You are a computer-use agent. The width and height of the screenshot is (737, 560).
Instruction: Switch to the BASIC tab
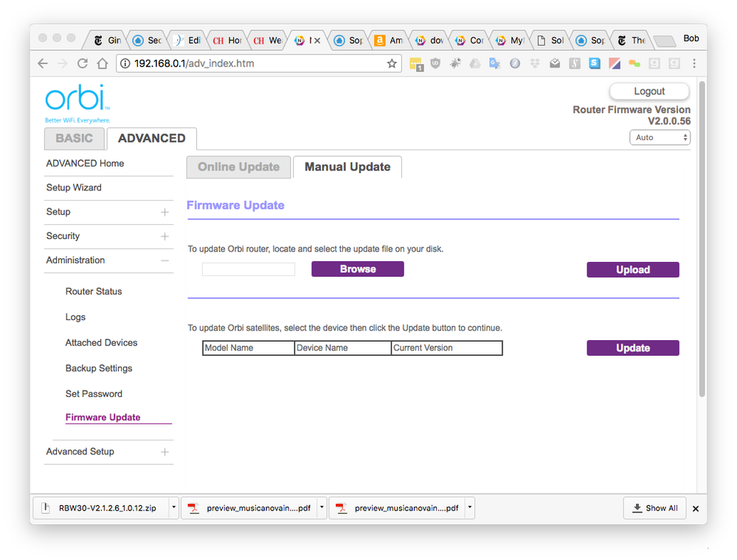click(75, 138)
